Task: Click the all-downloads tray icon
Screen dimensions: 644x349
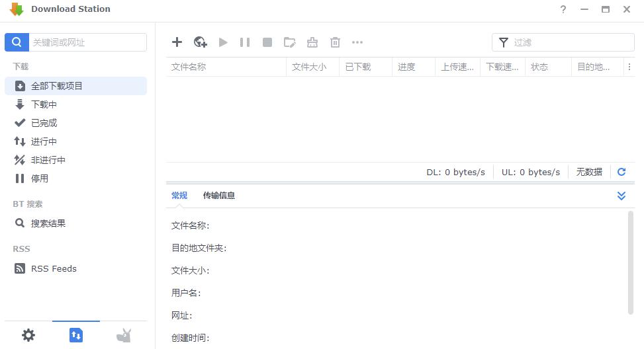Action: point(20,86)
